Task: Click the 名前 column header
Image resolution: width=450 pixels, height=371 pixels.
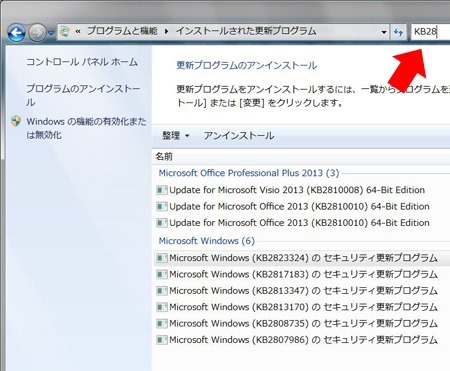Action: 164,156
